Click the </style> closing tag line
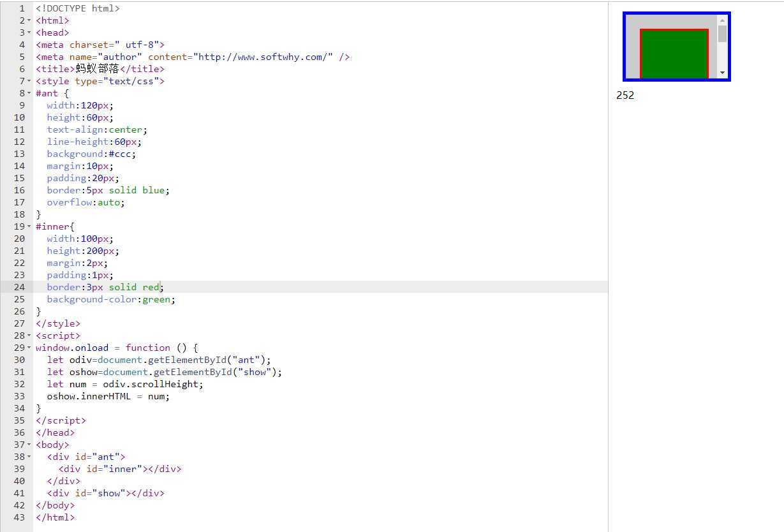 pos(58,323)
